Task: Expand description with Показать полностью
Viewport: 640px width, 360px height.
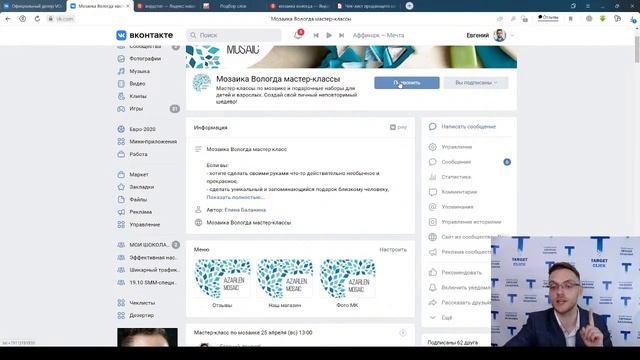Action: click(x=235, y=197)
